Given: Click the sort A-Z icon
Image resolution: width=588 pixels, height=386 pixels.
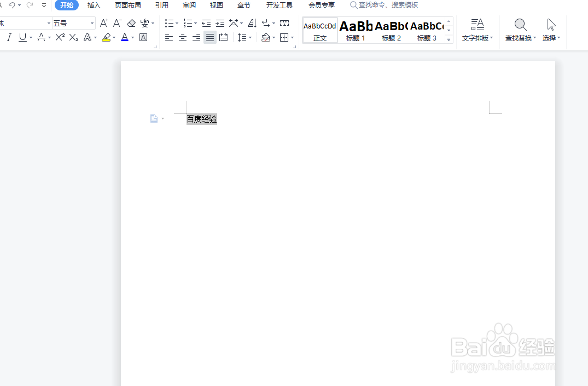Looking at the screenshot, I should [x=252, y=24].
